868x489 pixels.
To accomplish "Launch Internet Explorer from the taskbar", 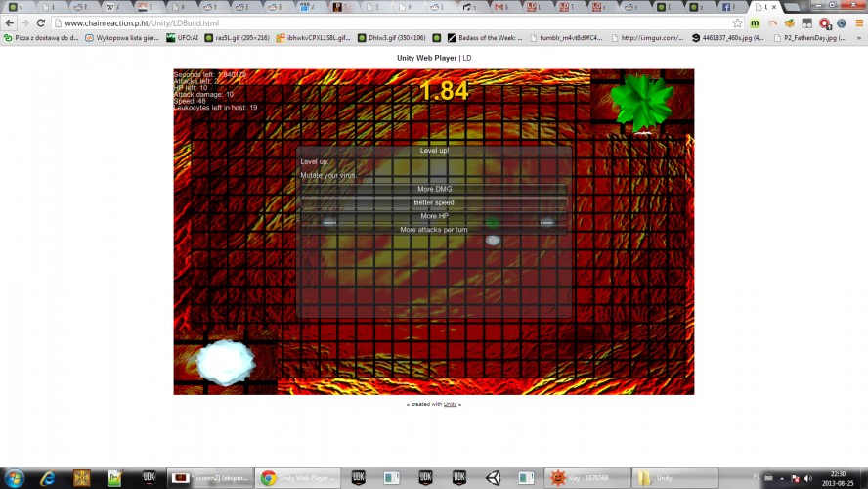I will tap(48, 478).
